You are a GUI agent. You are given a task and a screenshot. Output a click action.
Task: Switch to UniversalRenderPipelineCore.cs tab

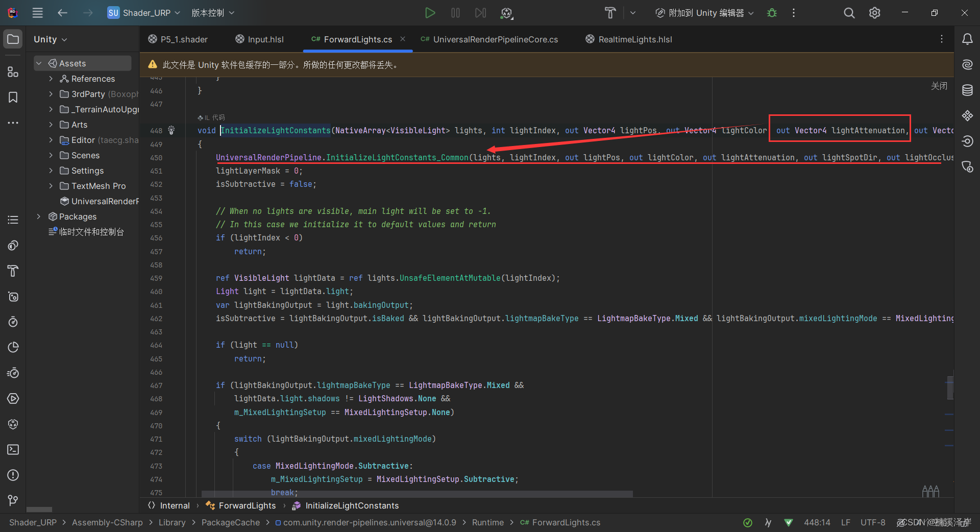click(489, 39)
